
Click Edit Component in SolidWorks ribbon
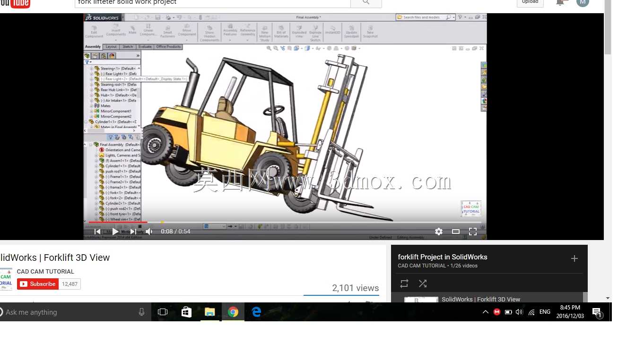tap(94, 31)
